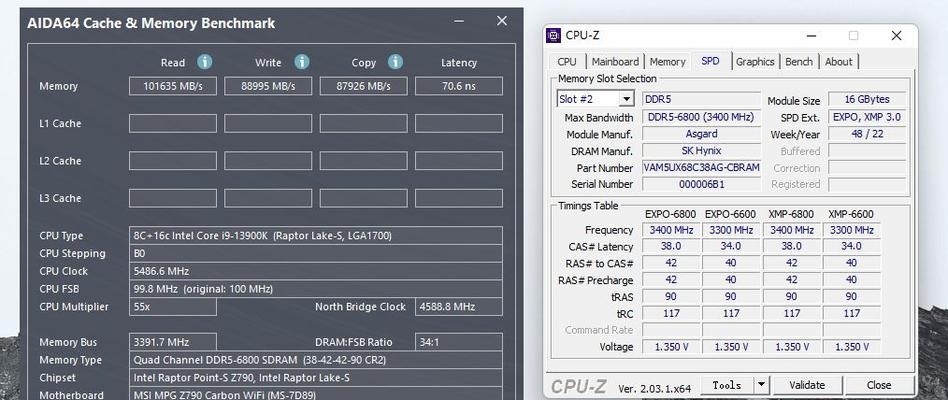
Task: Click the DRAM:FSB Ratio value 34:1
Action: [x=459, y=342]
